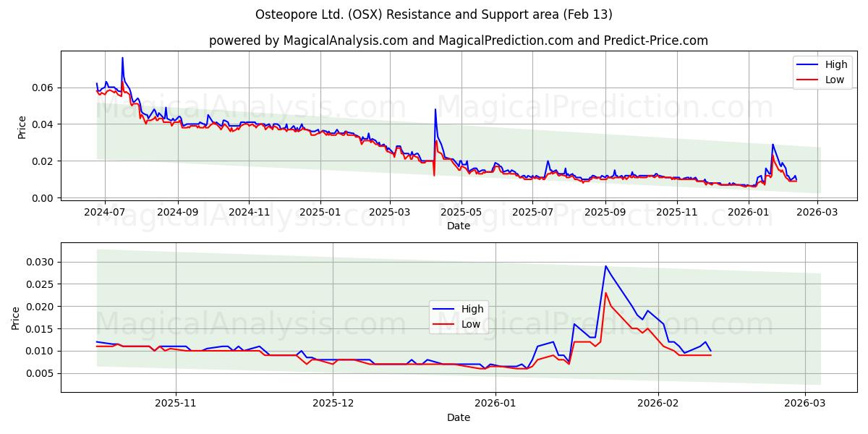Click the '0.06' y-axis label on top chart
The image size is (868, 434).
point(44,88)
